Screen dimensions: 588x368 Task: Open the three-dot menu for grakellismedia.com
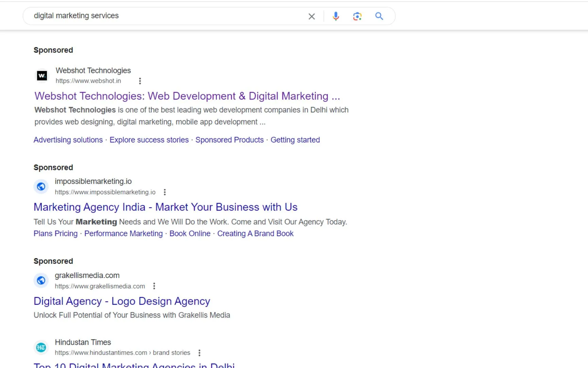[154, 286]
